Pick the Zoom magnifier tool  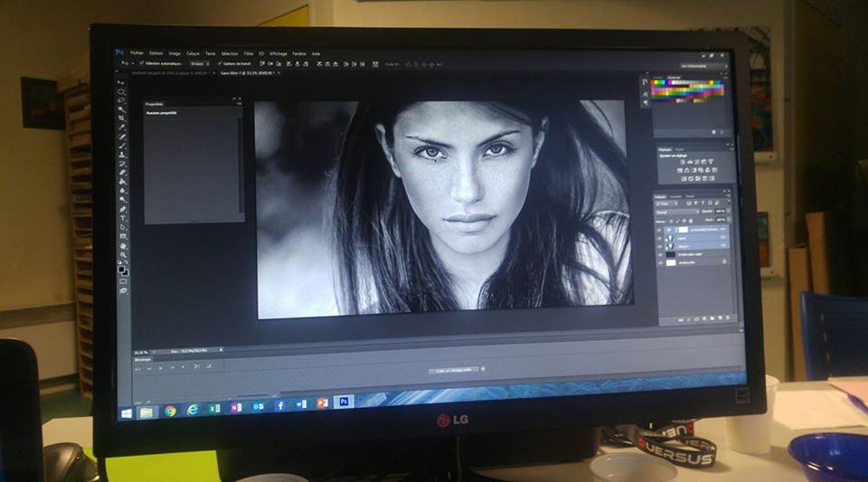pos(122,256)
